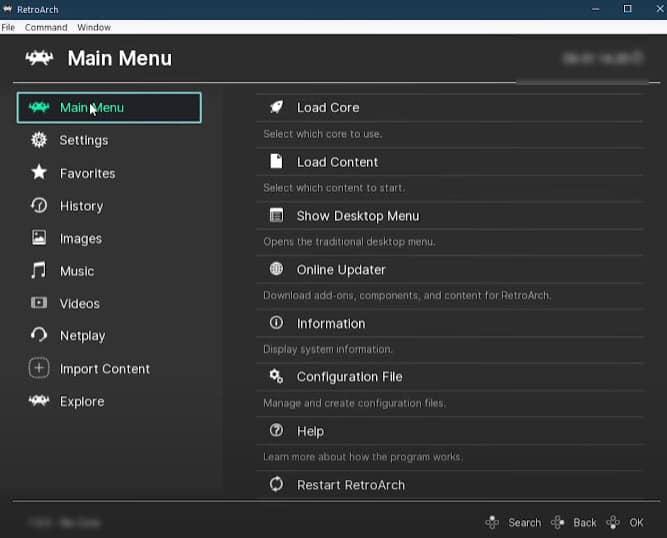This screenshot has height=538, width=667.
Task: Go to the Images sidebar label
Action: [81, 239]
